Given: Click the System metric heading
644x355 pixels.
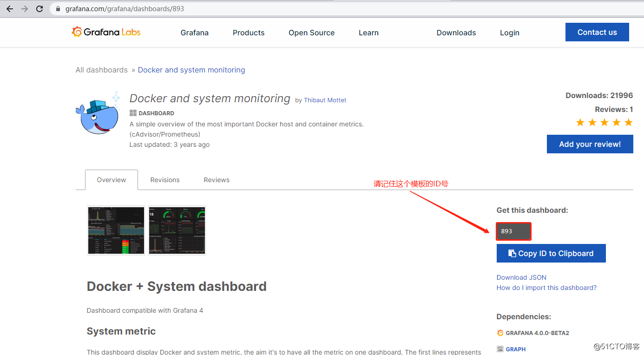Looking at the screenshot, I should (x=121, y=331).
